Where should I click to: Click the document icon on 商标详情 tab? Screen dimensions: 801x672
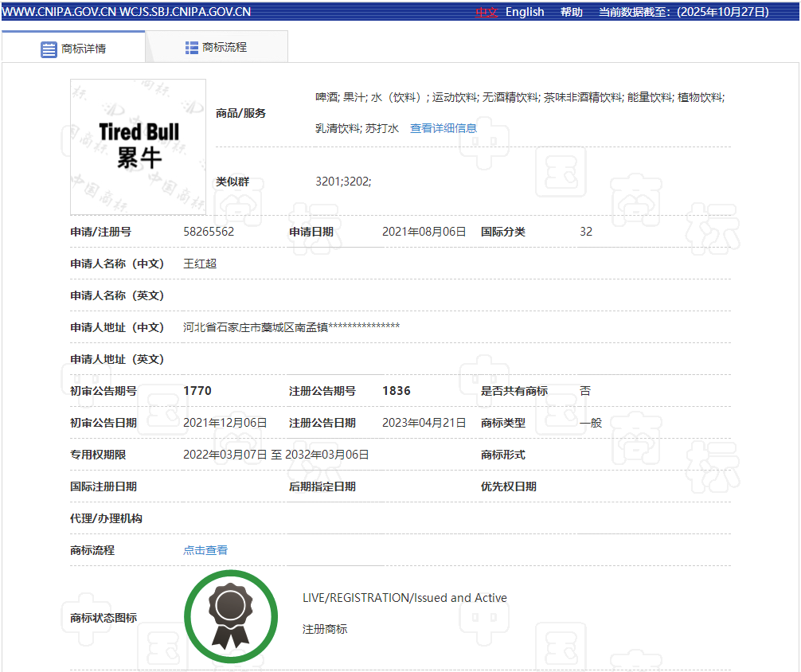[49, 49]
